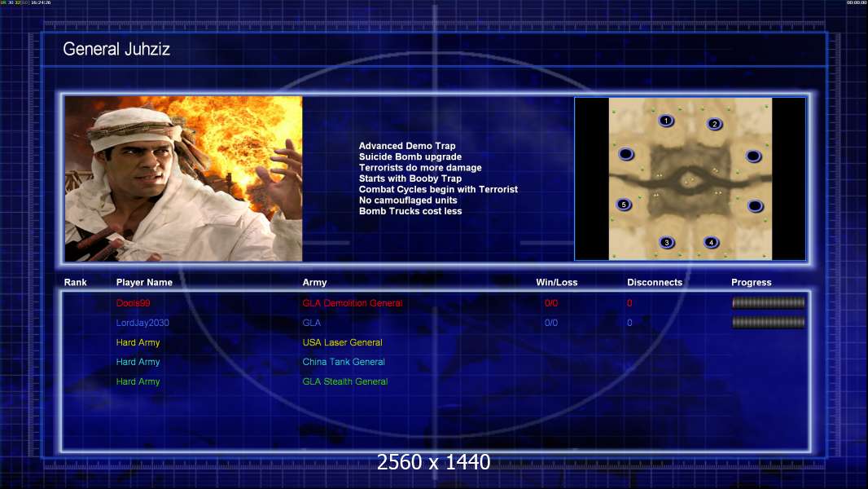Click start position 5 marker on the map
This screenshot has width=868, height=489.
point(625,205)
